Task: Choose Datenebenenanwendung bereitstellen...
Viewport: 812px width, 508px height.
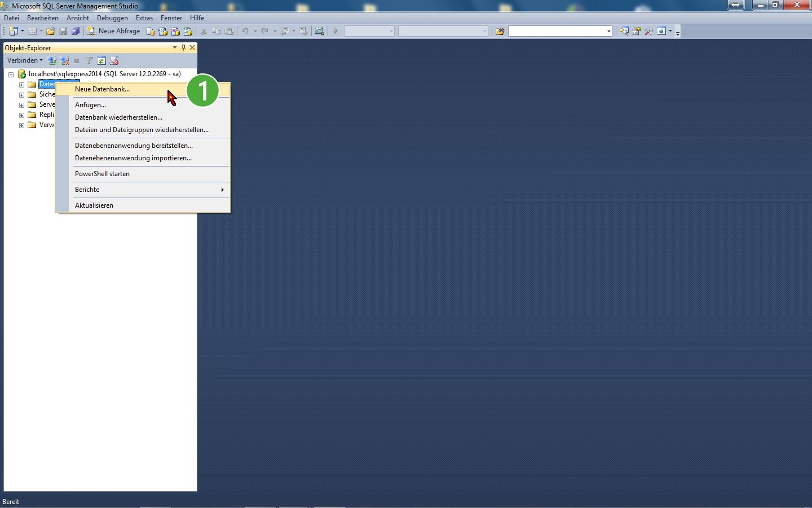Action: [x=143, y=146]
